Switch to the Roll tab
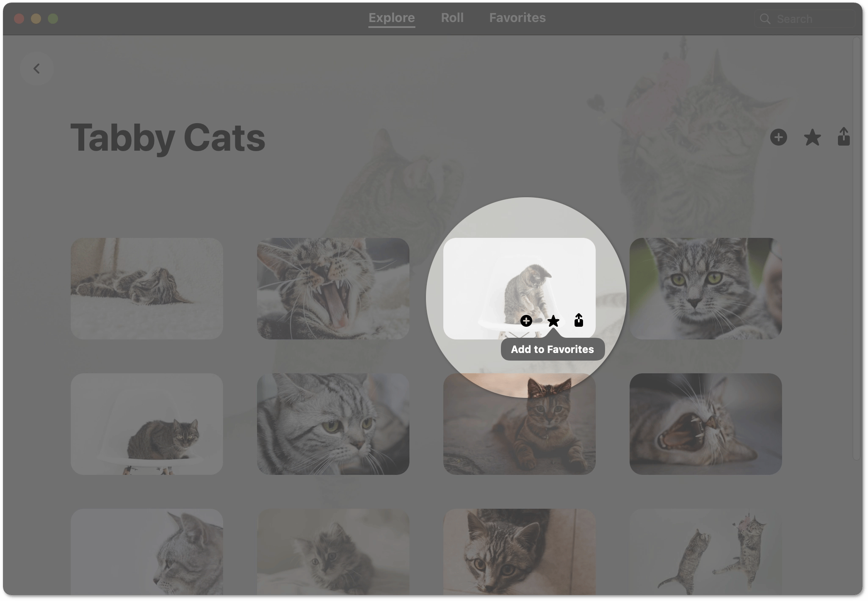 pos(452,18)
